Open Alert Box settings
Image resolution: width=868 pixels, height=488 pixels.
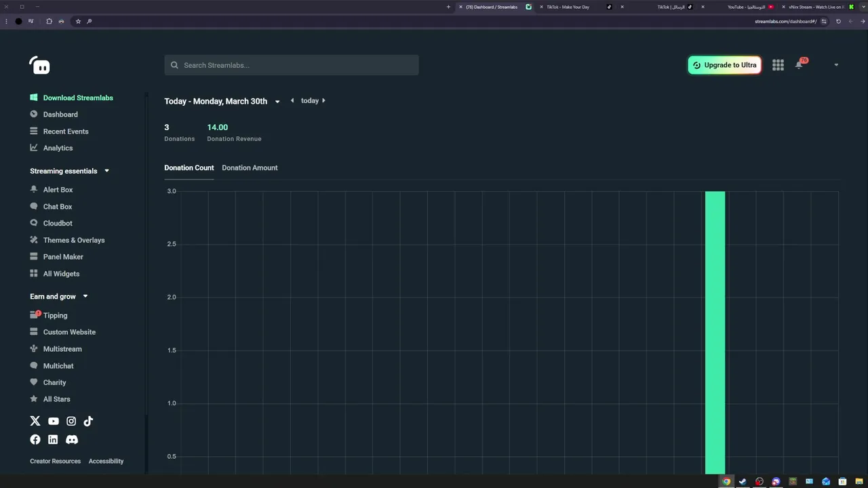pos(58,190)
